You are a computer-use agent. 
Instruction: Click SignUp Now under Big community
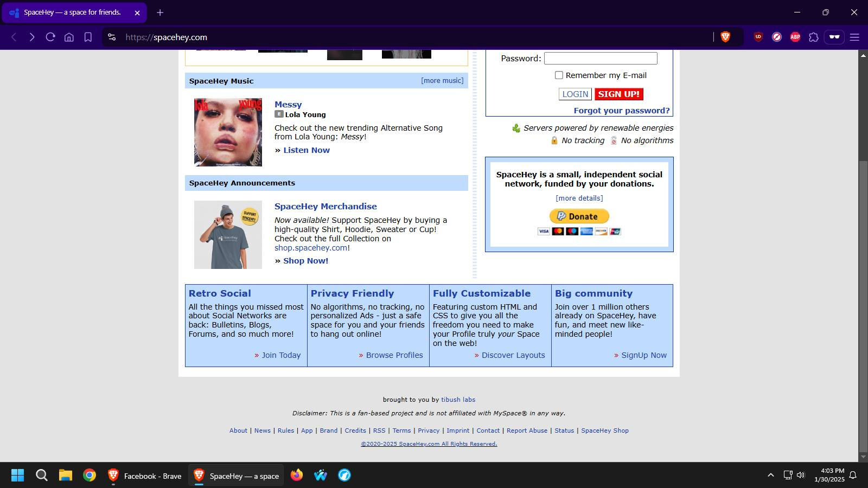pyautogui.click(x=644, y=355)
